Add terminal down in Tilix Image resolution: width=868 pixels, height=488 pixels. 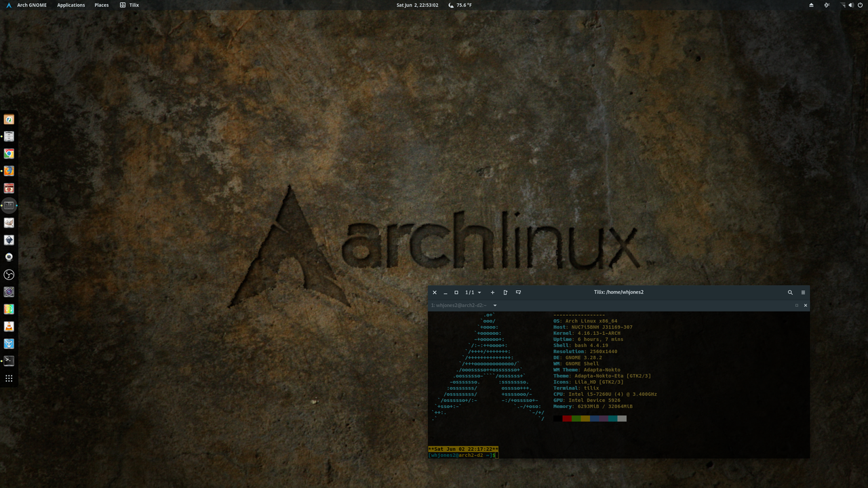coord(518,292)
